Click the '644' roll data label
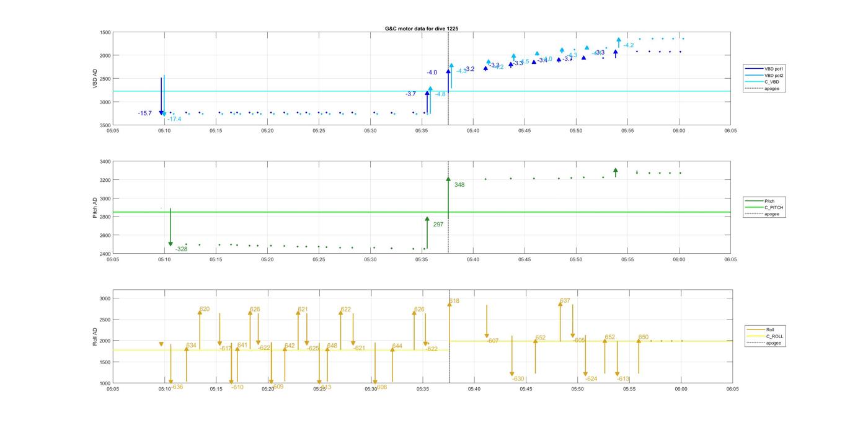 [397, 346]
